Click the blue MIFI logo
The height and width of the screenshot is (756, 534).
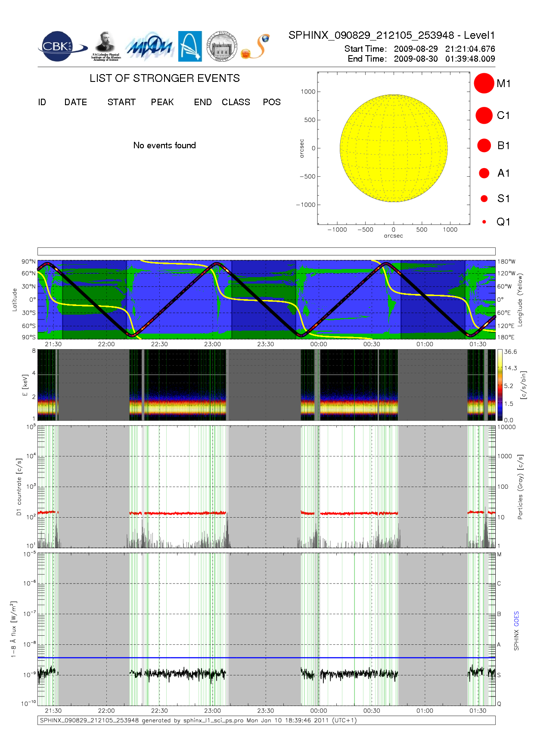point(149,47)
